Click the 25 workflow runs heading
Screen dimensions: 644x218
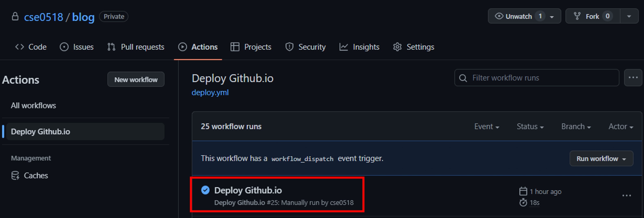(231, 127)
